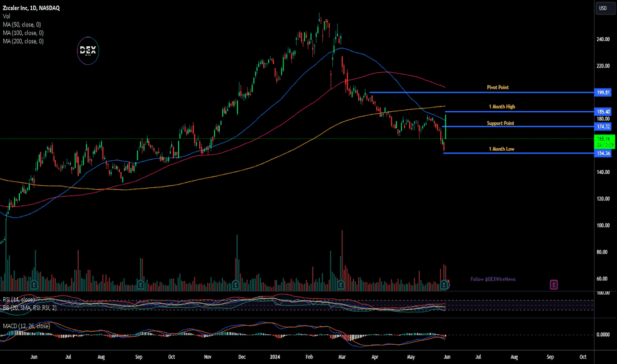617x364 pixels.
Task: Select the 185.40 price tag on axis
Action: [603, 112]
